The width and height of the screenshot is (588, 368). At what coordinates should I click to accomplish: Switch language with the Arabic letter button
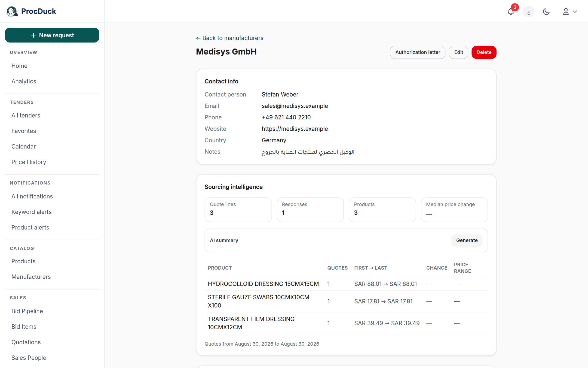[x=528, y=11]
